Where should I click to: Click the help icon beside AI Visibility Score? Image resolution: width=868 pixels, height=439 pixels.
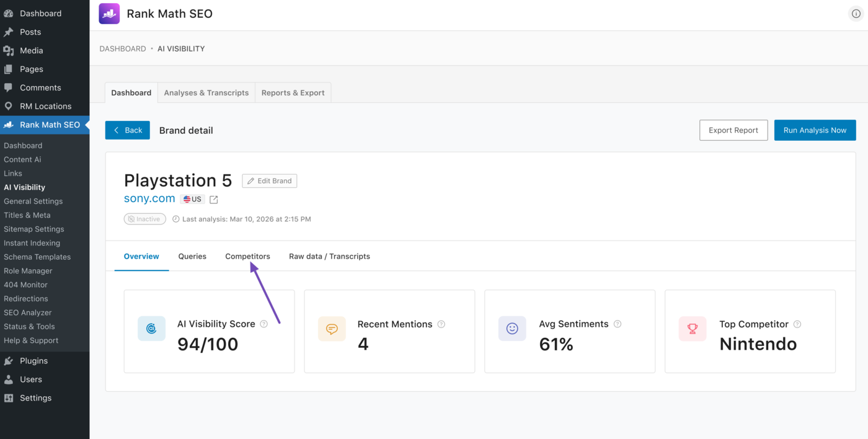click(x=263, y=324)
